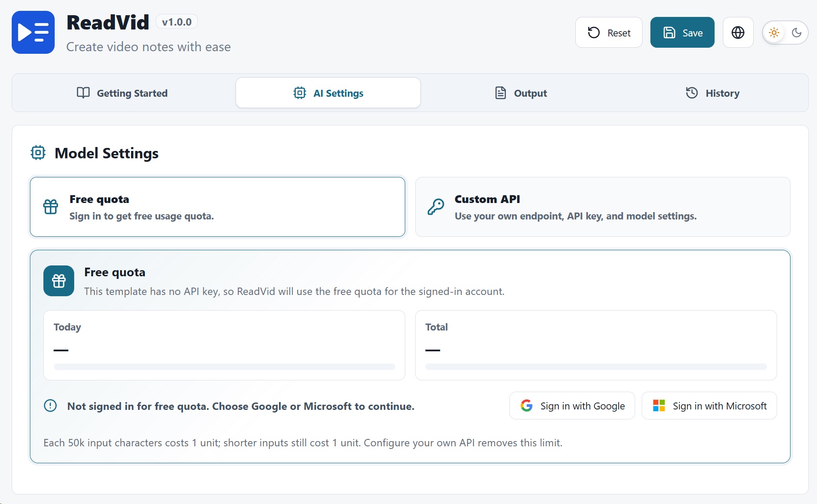Click the gift icon in Free quota card

click(51, 207)
